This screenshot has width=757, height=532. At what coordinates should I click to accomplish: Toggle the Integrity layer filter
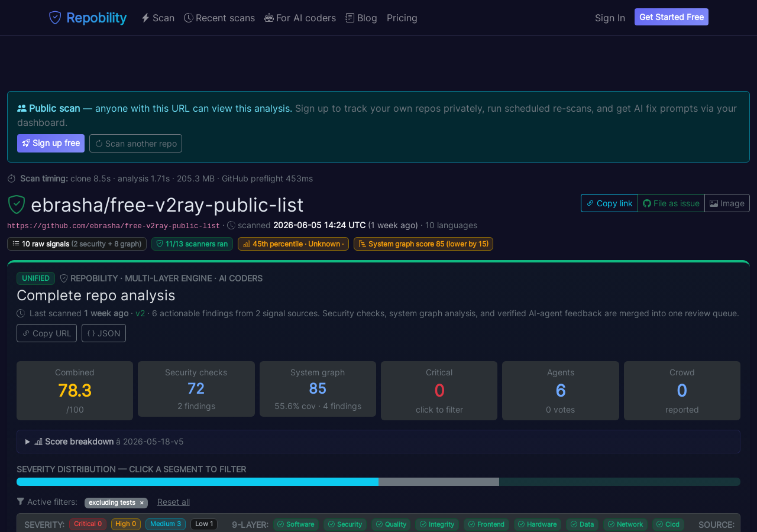438,524
